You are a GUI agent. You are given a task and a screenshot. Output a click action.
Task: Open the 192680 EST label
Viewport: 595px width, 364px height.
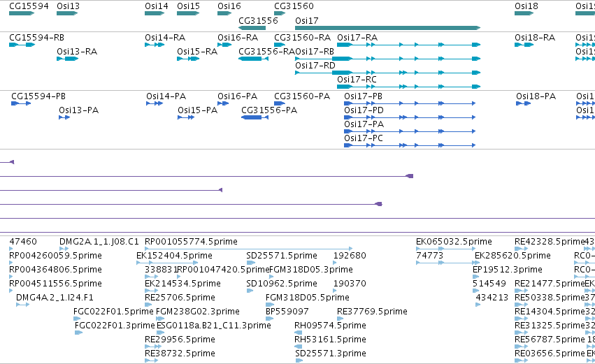coord(350,256)
